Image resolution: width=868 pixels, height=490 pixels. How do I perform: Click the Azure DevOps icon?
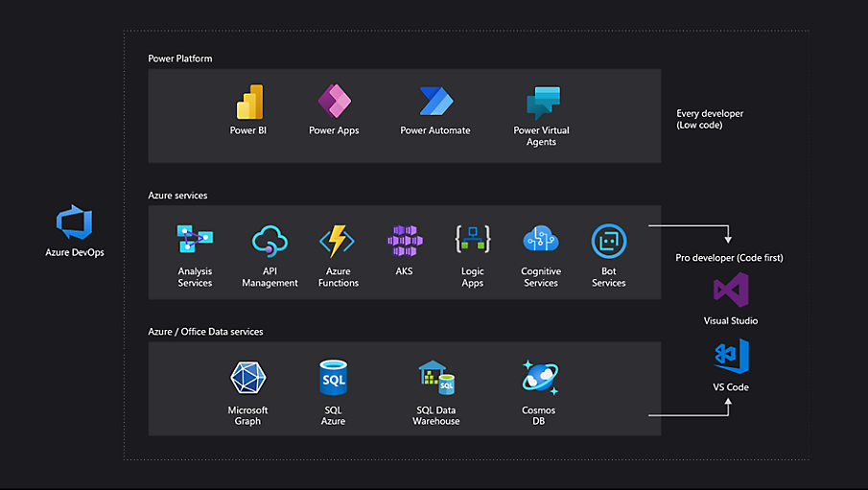point(74,222)
